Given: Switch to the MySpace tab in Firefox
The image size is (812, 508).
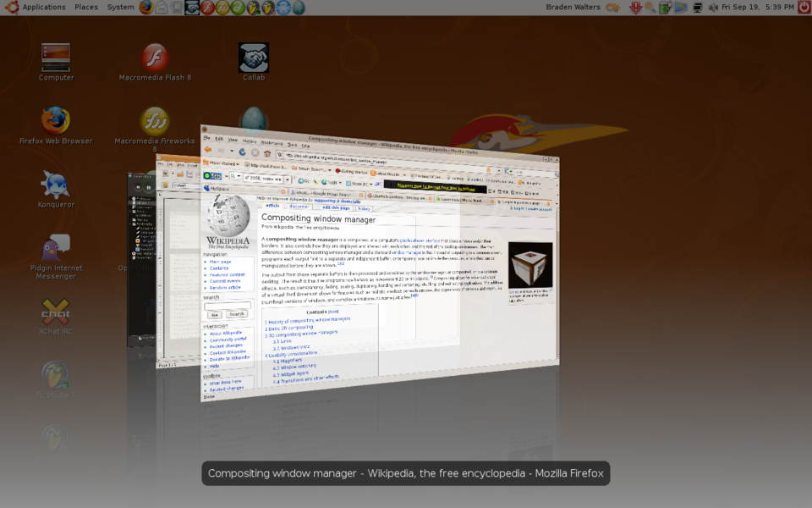Looking at the screenshot, I should (x=244, y=190).
